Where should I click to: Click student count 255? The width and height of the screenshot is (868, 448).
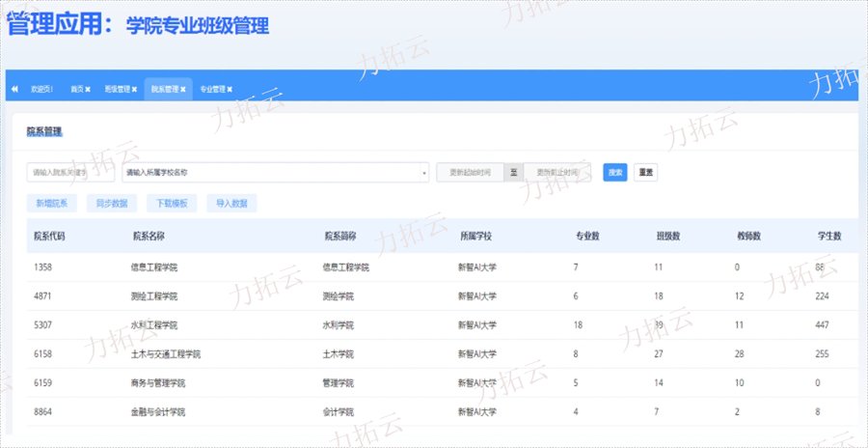822,354
